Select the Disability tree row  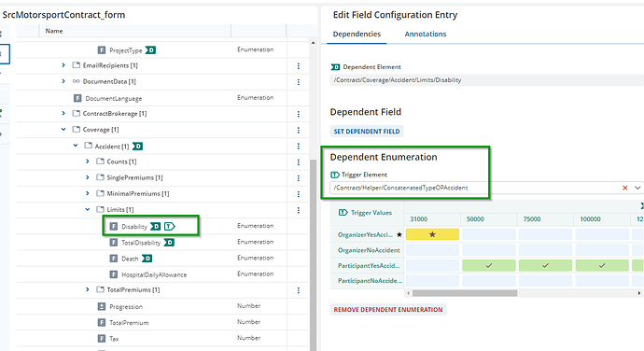pos(162,226)
